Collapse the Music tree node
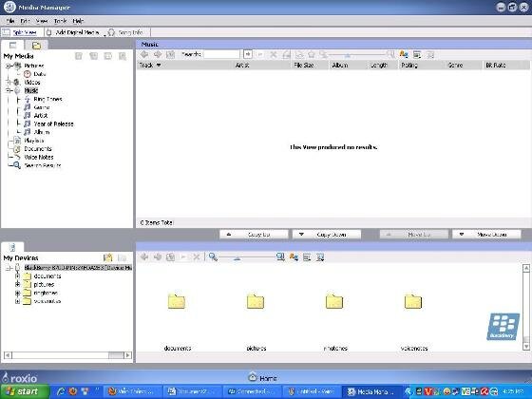 click(x=9, y=90)
